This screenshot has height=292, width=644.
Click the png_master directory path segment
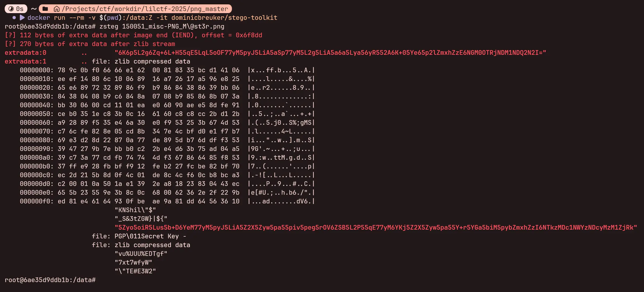(x=209, y=9)
